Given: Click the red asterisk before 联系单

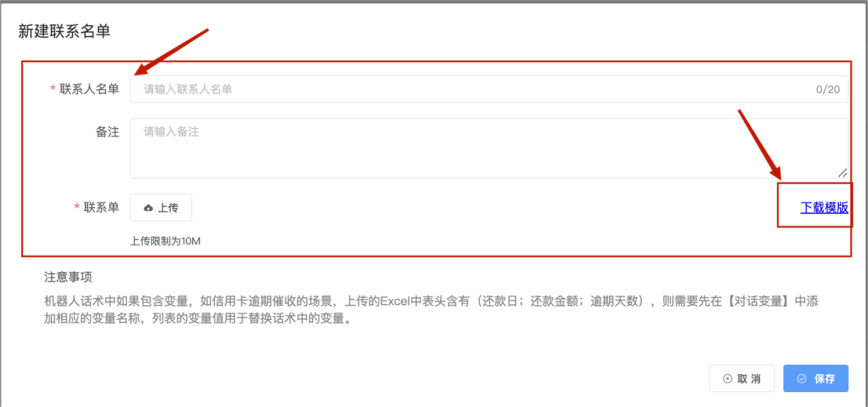Looking at the screenshot, I should 77,208.
